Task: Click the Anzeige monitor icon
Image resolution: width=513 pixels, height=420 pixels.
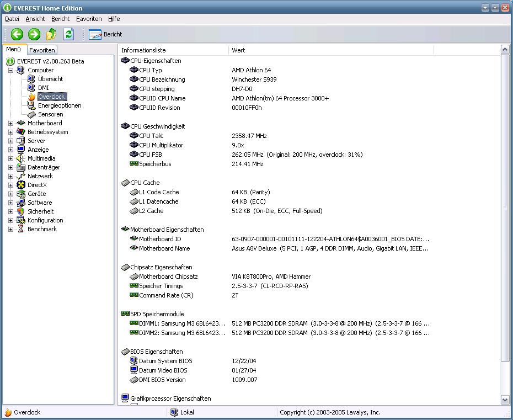Action: [x=20, y=150]
